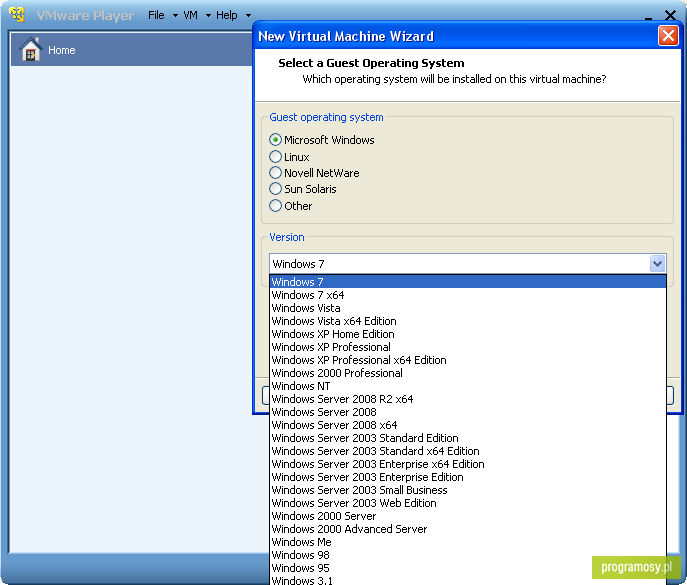The image size is (687, 585).
Task: Click the Version combo box field
Action: tap(467, 264)
